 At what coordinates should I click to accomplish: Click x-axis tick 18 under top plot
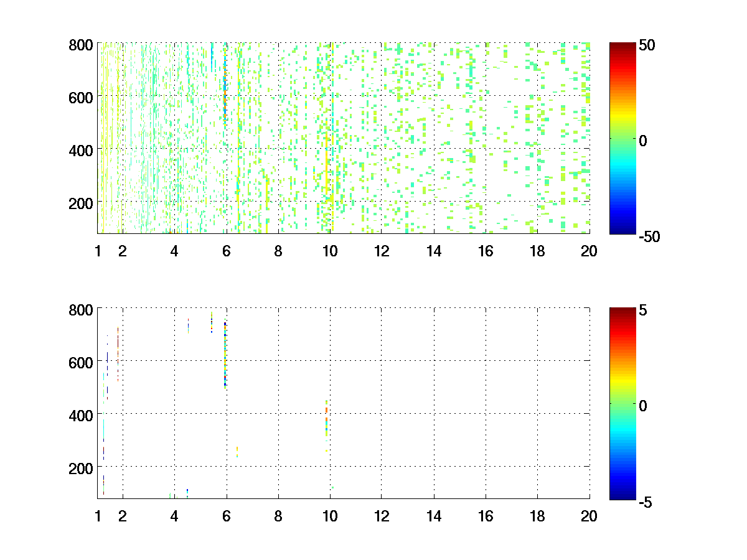click(x=537, y=251)
